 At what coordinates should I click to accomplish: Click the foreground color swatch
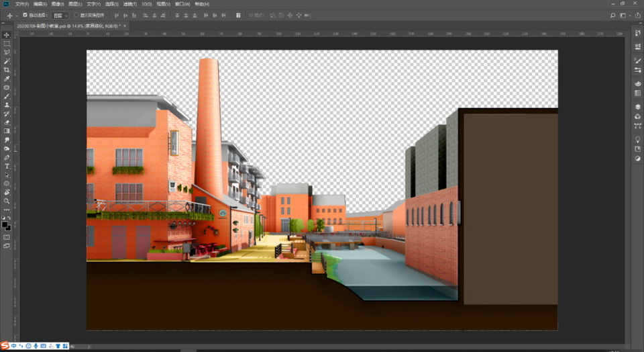(x=5, y=224)
